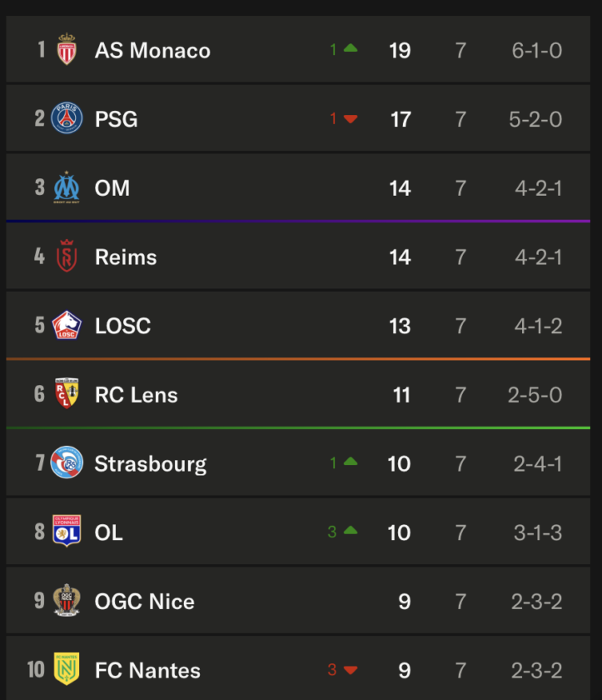Select the Strasbourg club logo
The image size is (602, 700).
coord(67,462)
